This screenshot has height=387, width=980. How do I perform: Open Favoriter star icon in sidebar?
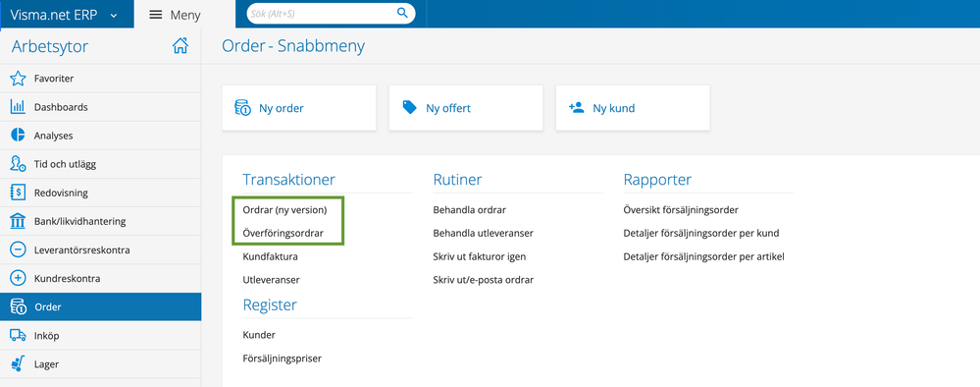pos(18,79)
